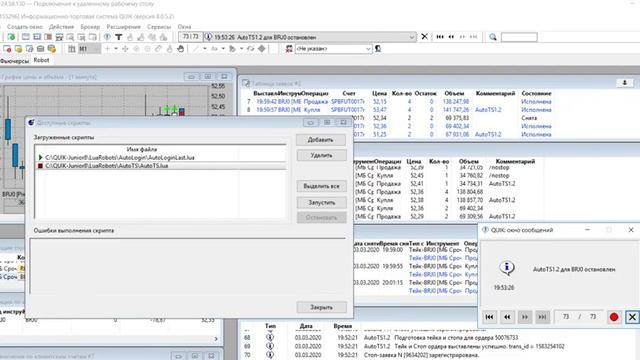Click the message counter 73 field in toolbar
Screen dimensions: 640x360
(190, 37)
